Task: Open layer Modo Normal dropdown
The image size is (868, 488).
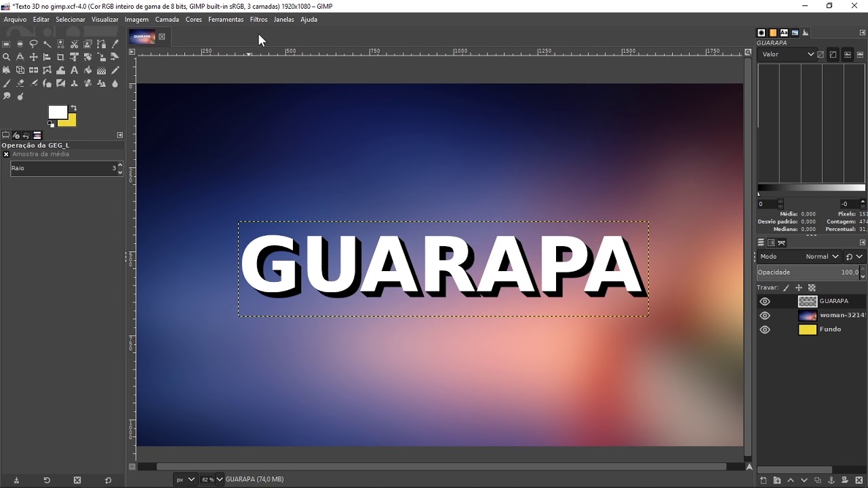Action: point(800,257)
